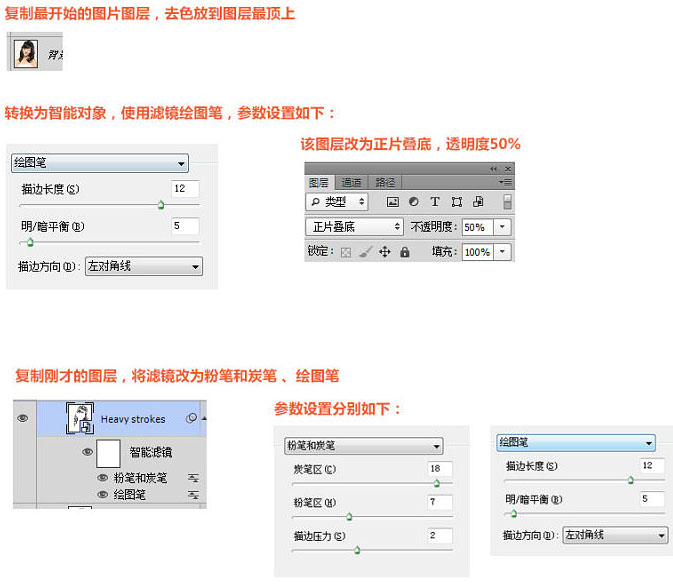The image size is (673, 585).
Task: Switch to the 通道 tab
Action: (351, 183)
